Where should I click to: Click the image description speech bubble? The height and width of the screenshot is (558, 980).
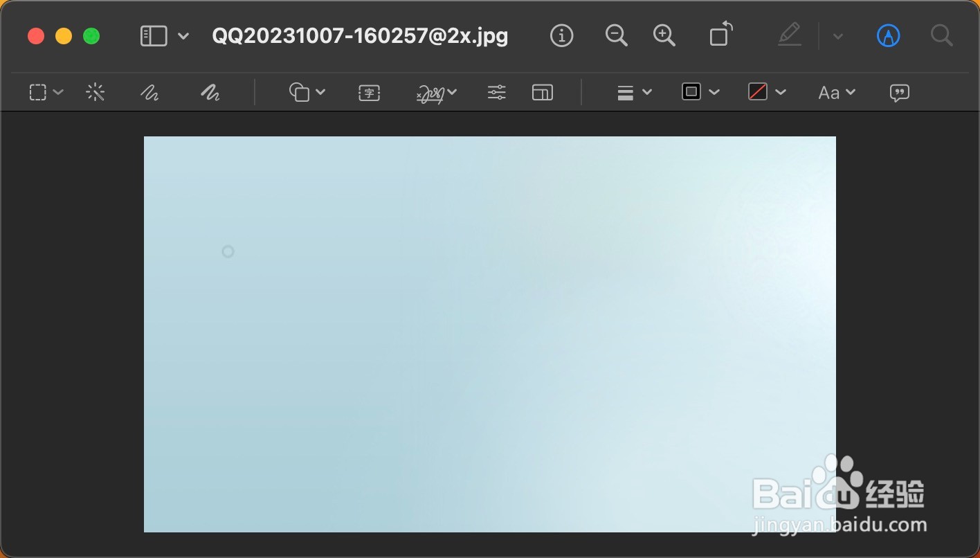point(900,93)
